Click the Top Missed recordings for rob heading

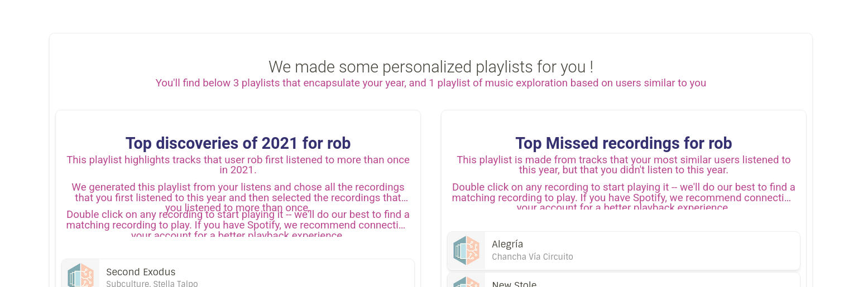tap(624, 143)
